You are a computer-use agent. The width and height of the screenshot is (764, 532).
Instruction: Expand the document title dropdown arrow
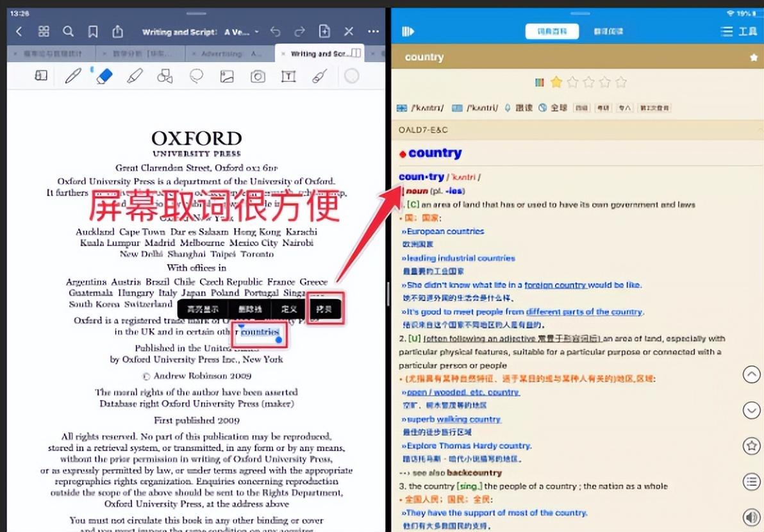pyautogui.click(x=257, y=32)
